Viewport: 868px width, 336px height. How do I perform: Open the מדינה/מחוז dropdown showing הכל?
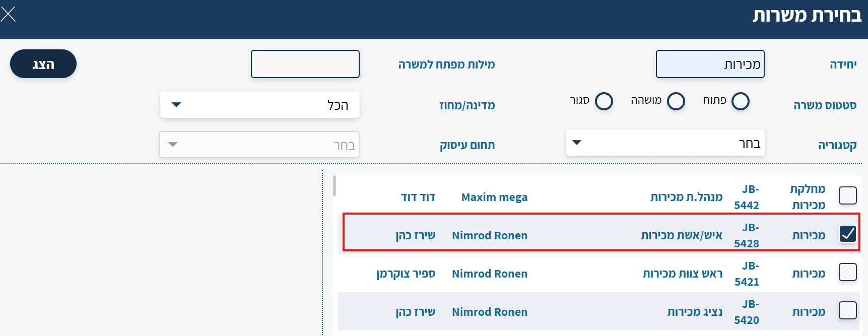259,105
